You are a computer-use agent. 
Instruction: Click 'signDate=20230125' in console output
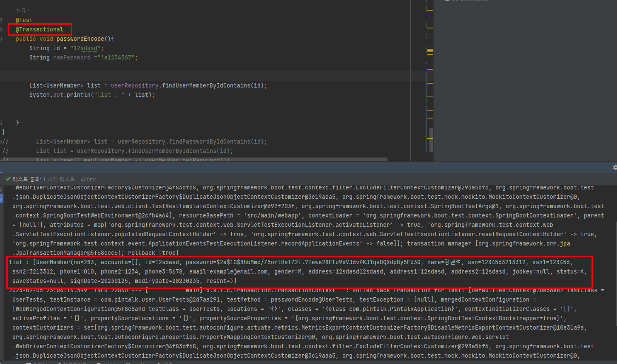point(99,281)
